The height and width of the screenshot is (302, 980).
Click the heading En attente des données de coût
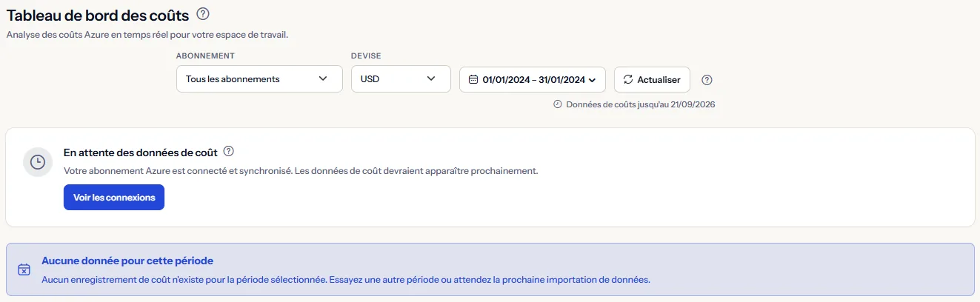coord(141,152)
